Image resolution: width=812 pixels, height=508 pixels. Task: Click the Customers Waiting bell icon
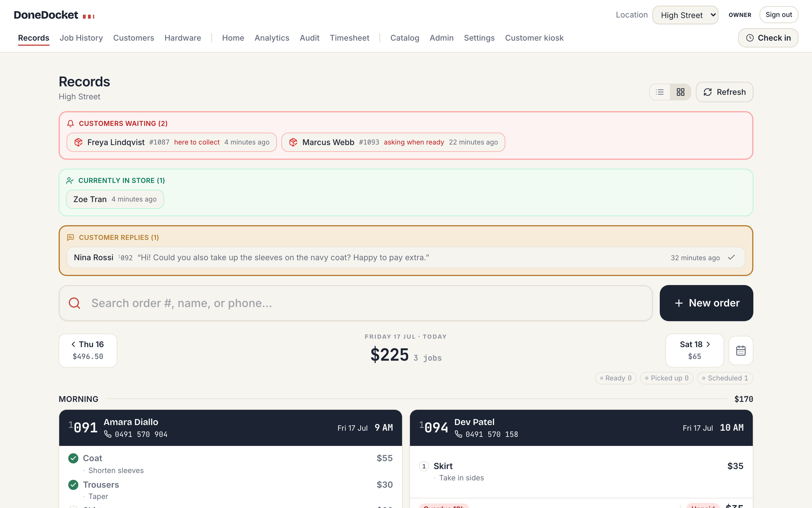(70, 124)
